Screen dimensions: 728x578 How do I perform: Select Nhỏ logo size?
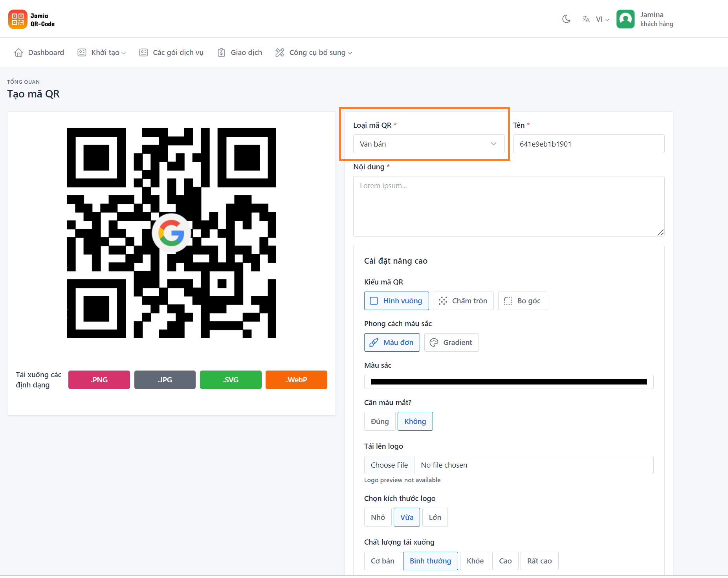tap(378, 517)
